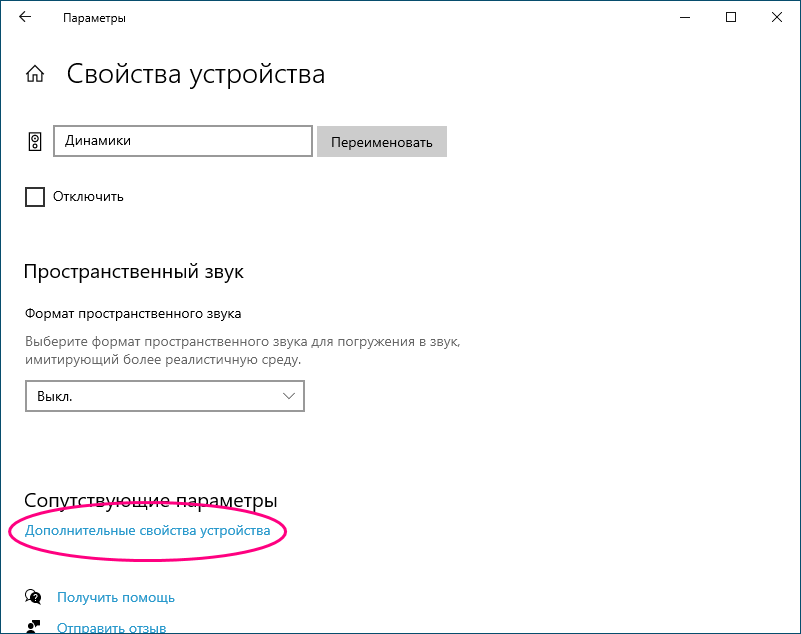Open Дополнительные свойства устройства link

coord(148,531)
